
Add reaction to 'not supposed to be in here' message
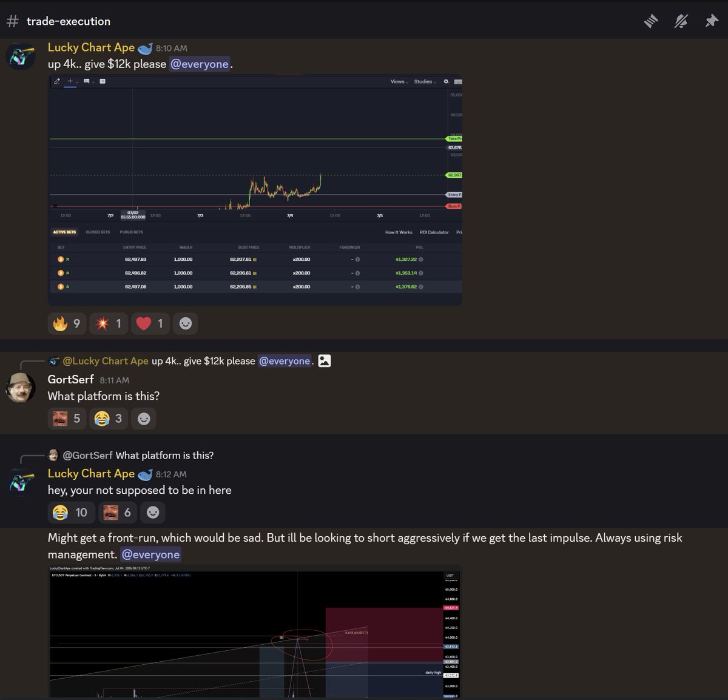tap(153, 513)
